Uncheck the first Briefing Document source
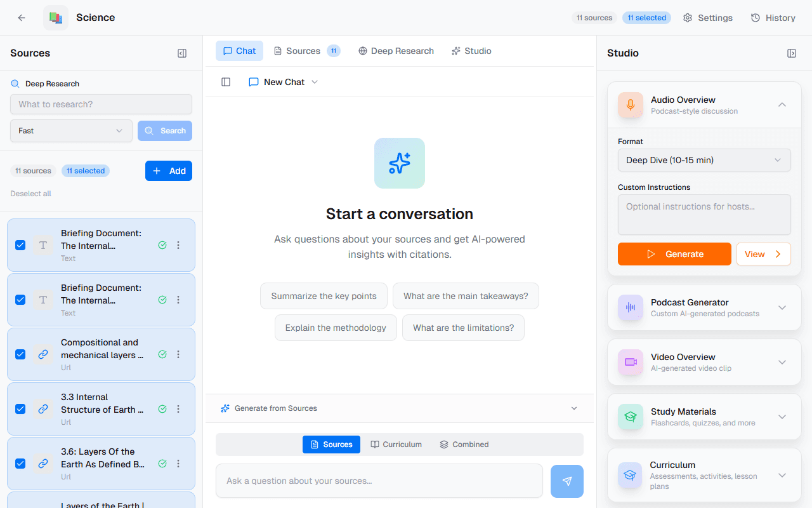The width and height of the screenshot is (812, 508). [20, 244]
